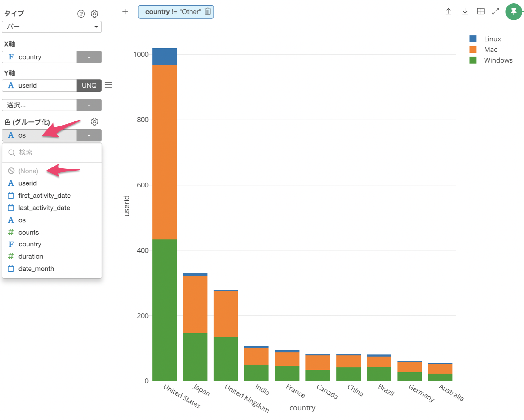This screenshot has height=420, width=524.
Task: Choose first_activity_date from the list
Action: [52, 196]
